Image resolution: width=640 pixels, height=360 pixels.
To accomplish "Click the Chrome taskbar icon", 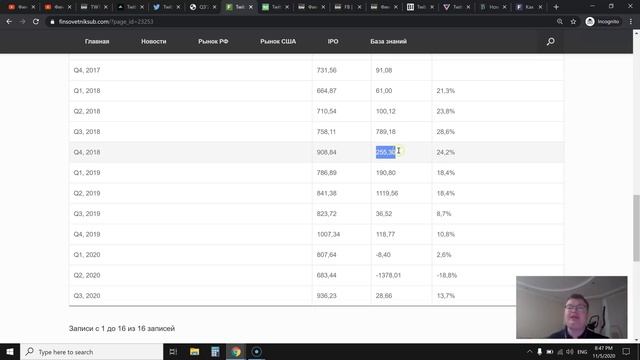I will tap(236, 352).
